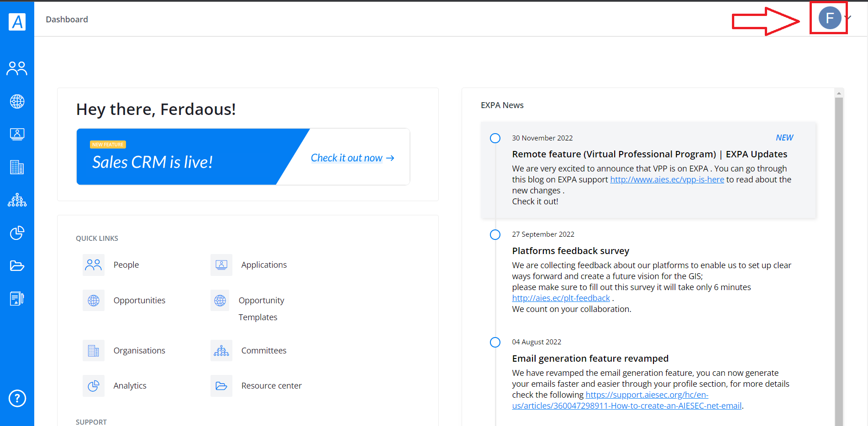Open the Analytics quick link text
This screenshot has height=426, width=868.
130,386
